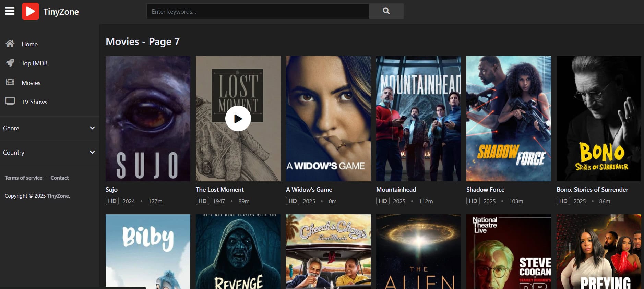644x289 pixels.
Task: Click the Enter keywords search field
Action: coord(258,11)
